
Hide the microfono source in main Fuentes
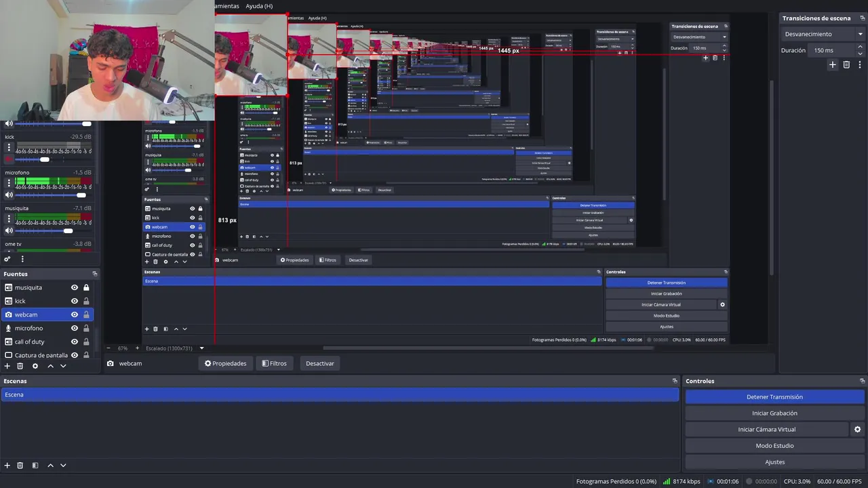[x=75, y=328]
